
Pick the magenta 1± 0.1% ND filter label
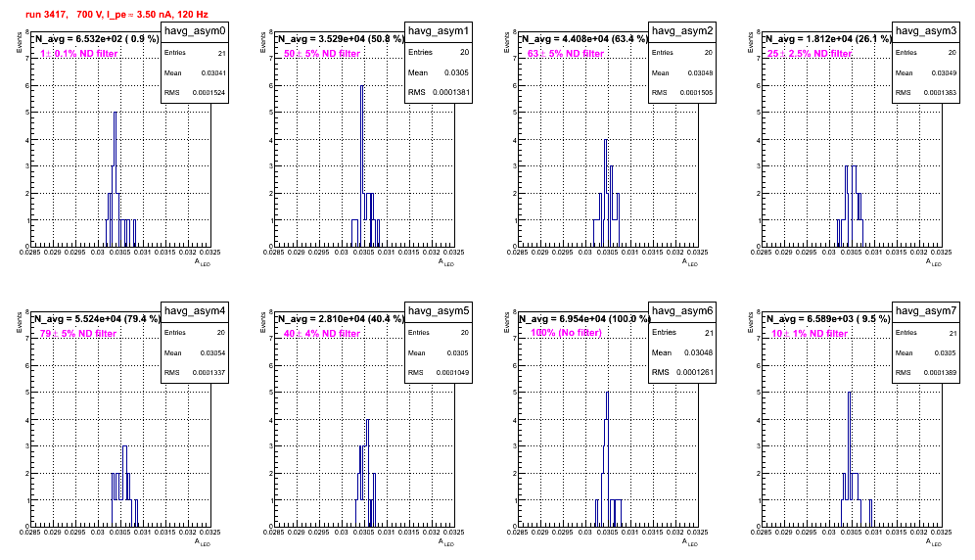[x=79, y=54]
